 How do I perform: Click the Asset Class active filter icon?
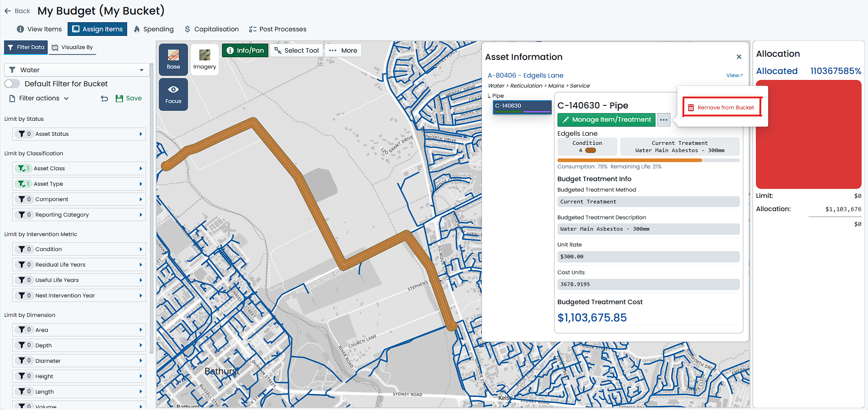(x=22, y=168)
